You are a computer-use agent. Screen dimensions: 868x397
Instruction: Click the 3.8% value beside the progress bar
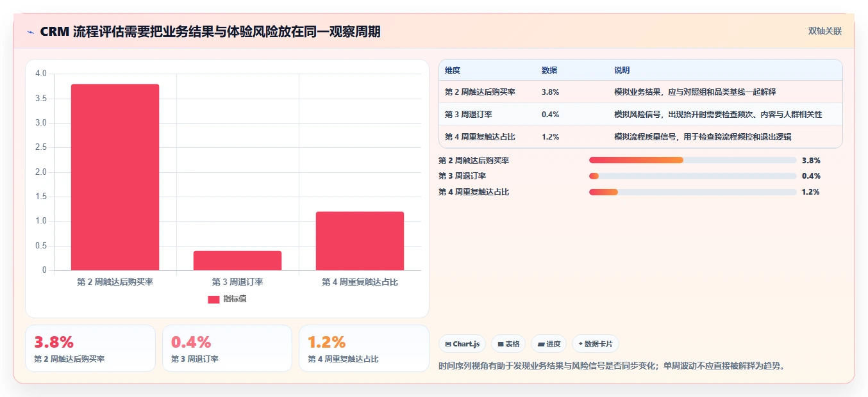(811, 161)
